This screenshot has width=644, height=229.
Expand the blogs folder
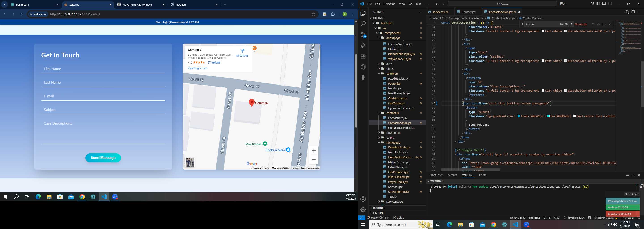pyautogui.click(x=379, y=69)
